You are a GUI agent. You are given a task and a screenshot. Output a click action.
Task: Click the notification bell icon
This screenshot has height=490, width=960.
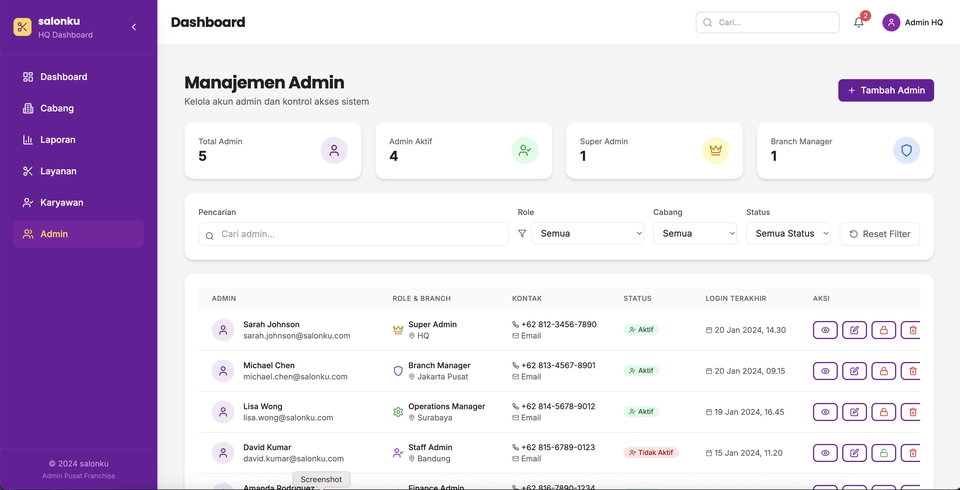858,22
